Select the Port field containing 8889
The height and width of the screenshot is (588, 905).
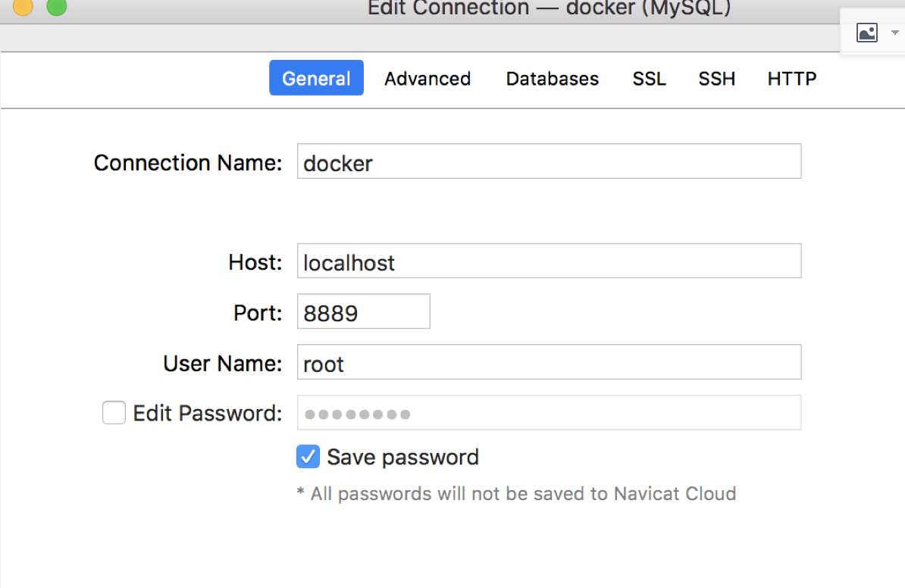click(x=363, y=311)
